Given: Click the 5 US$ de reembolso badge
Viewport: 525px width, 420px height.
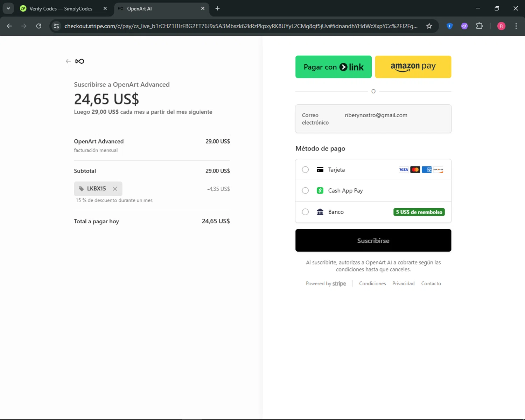Looking at the screenshot, I should tap(419, 212).
